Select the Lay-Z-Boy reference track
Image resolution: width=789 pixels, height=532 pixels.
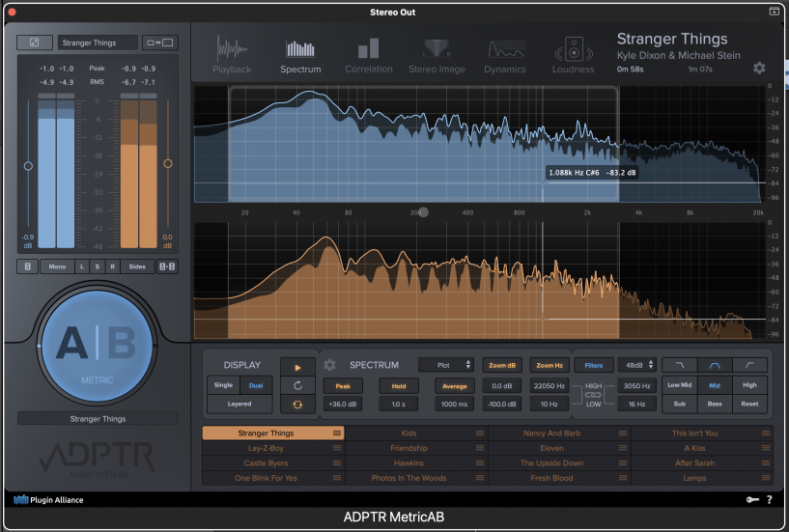[x=266, y=448]
